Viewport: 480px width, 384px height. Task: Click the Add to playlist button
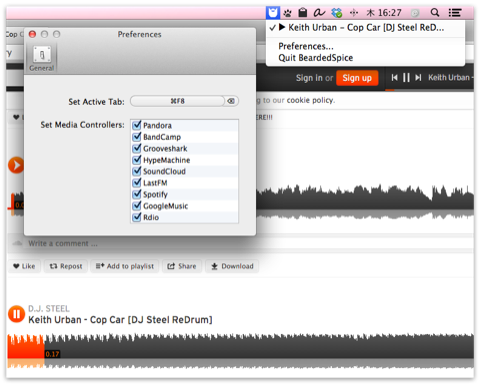click(x=125, y=266)
